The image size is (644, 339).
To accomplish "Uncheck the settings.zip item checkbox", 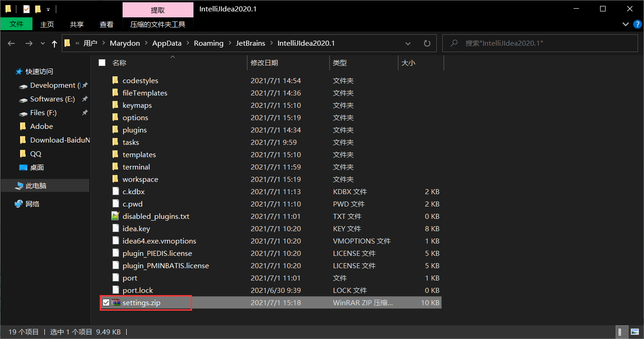I will 106,302.
